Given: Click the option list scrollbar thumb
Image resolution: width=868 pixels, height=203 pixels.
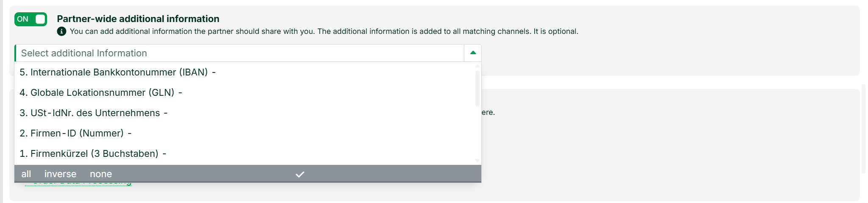Looking at the screenshot, I should point(477,89).
